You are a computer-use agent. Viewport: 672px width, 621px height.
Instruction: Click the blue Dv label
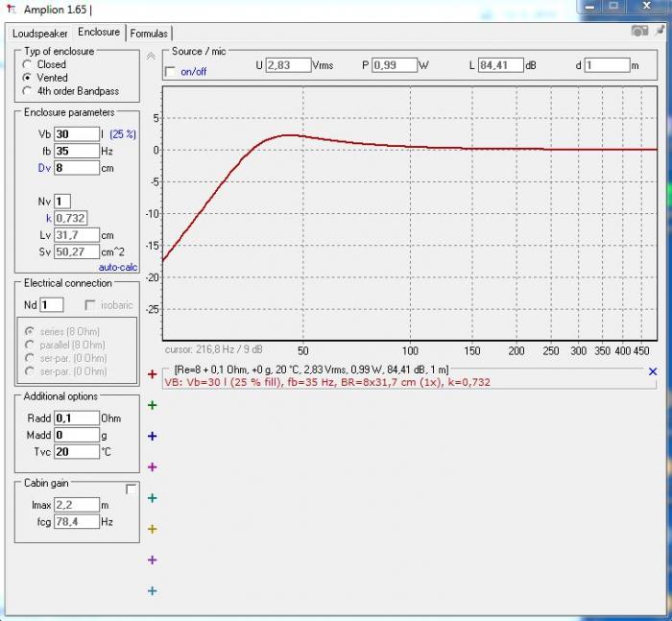[x=44, y=168]
